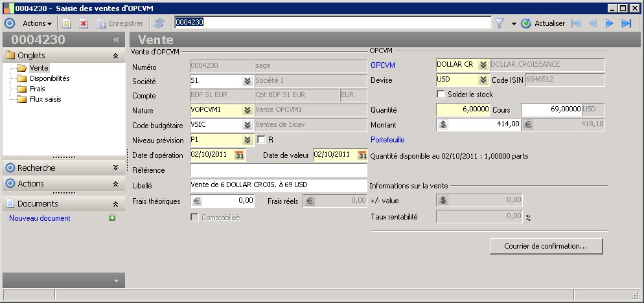Screen dimensions: 644x303
Task: Open the Société dropdown list
Action: coord(247,81)
